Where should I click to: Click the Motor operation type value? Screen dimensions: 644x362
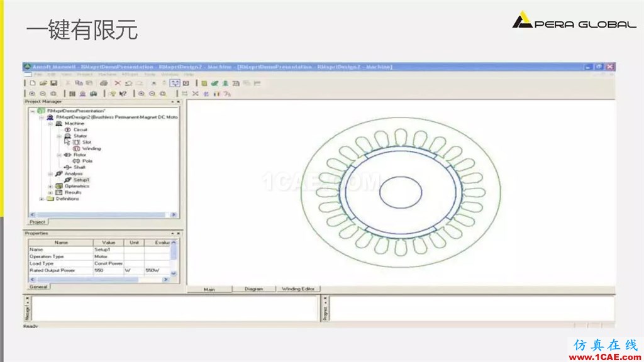click(108, 256)
